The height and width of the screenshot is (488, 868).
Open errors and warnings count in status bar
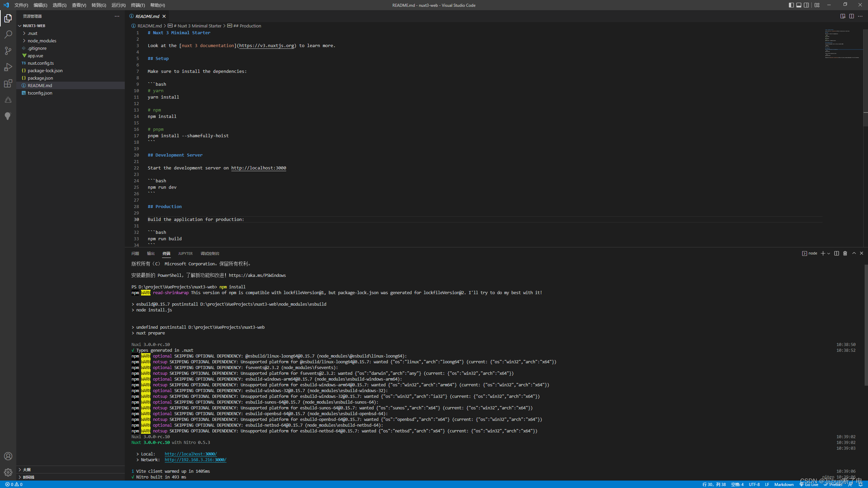coord(14,485)
